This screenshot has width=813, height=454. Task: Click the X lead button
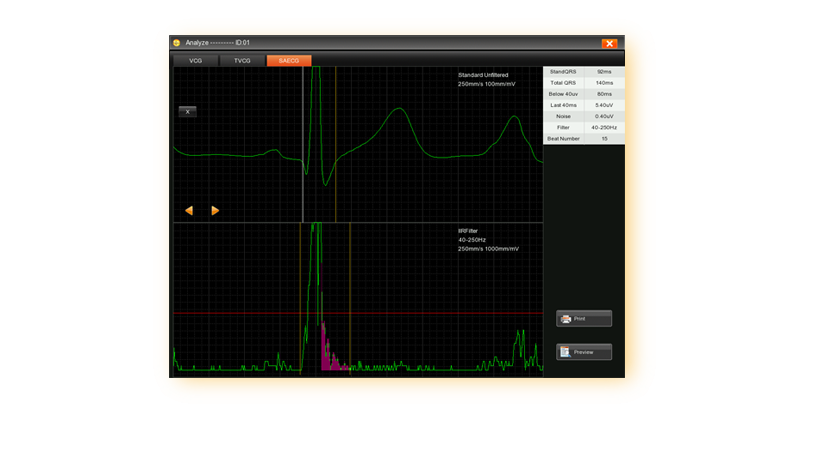point(187,112)
